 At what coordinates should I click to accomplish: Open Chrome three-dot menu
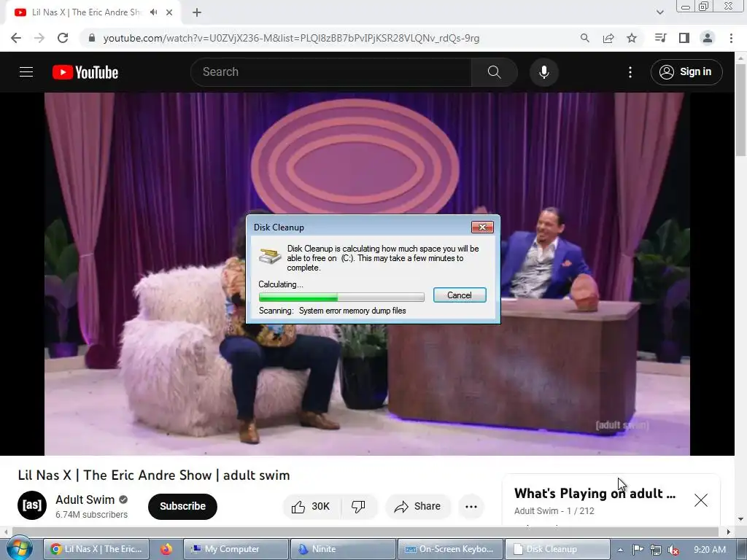pyautogui.click(x=731, y=38)
